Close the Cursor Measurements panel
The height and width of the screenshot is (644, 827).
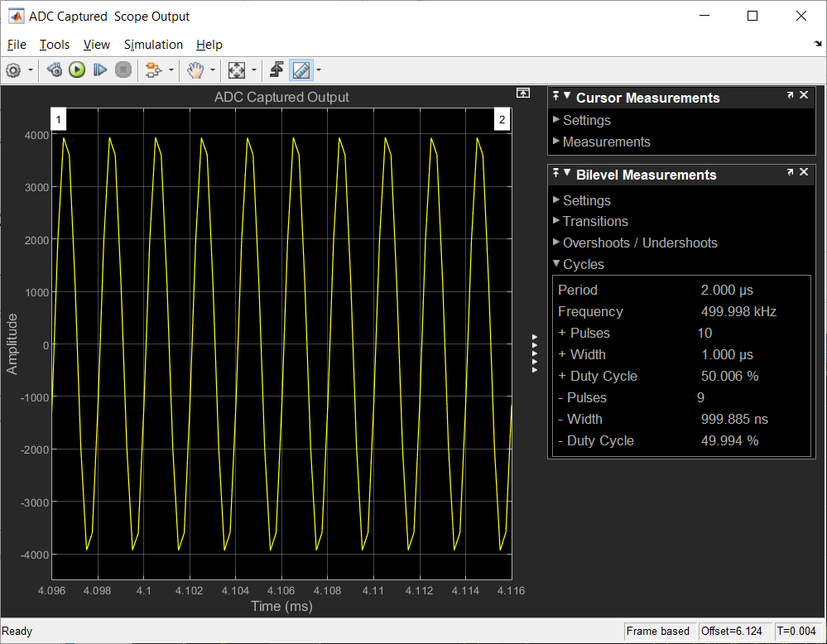click(804, 96)
